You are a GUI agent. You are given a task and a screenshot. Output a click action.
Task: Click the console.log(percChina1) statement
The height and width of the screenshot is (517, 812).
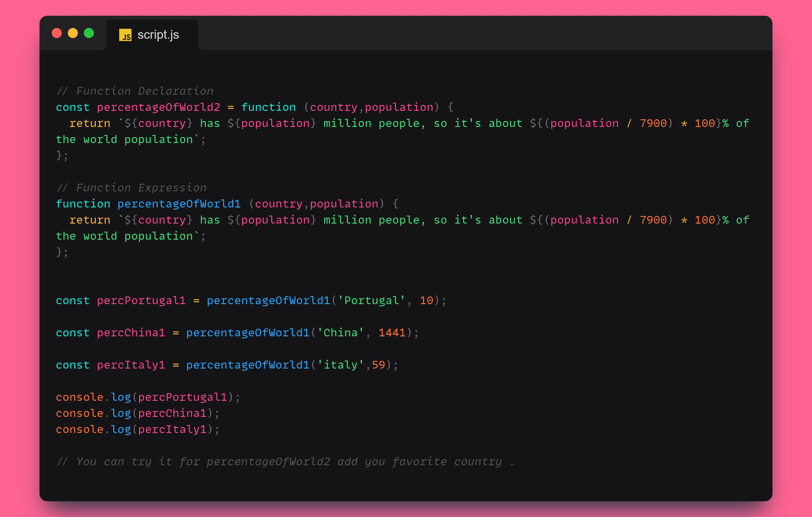pos(138,413)
